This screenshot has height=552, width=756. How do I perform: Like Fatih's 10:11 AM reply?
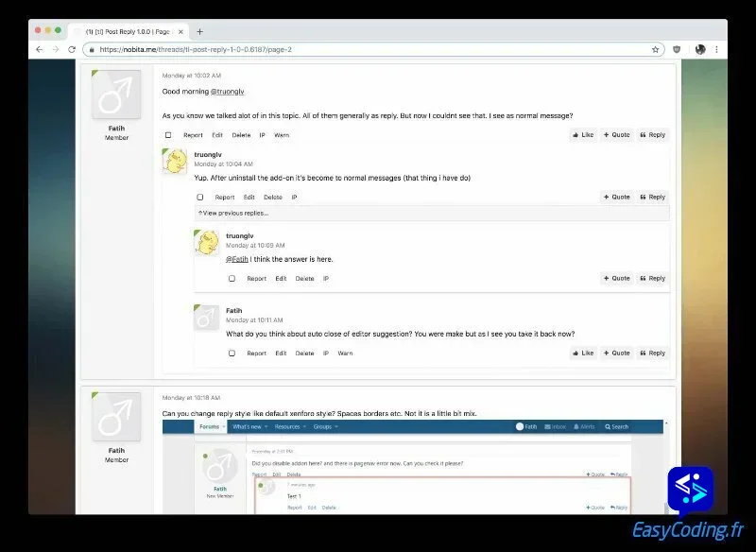(x=582, y=354)
